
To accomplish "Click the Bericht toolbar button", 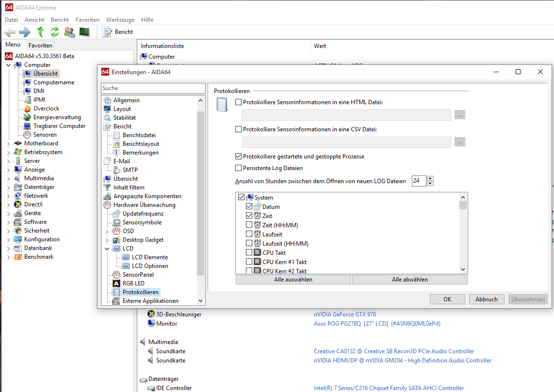I will [118, 32].
